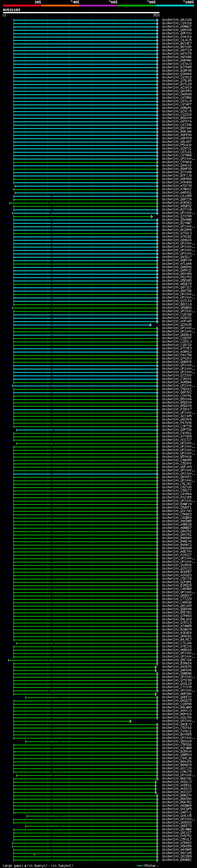Click the UniRef100_Q7RAV2 hit label
The height and width of the screenshot is (868, 197).
(177, 843)
